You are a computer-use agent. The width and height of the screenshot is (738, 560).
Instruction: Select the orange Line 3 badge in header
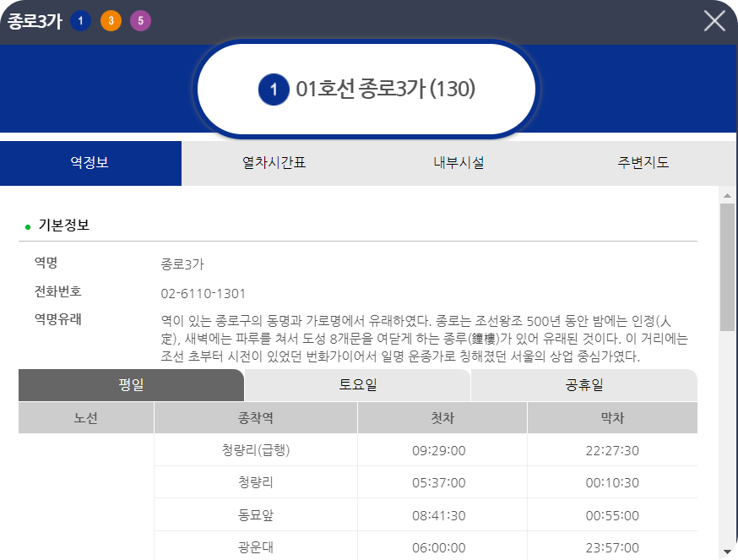(111, 20)
